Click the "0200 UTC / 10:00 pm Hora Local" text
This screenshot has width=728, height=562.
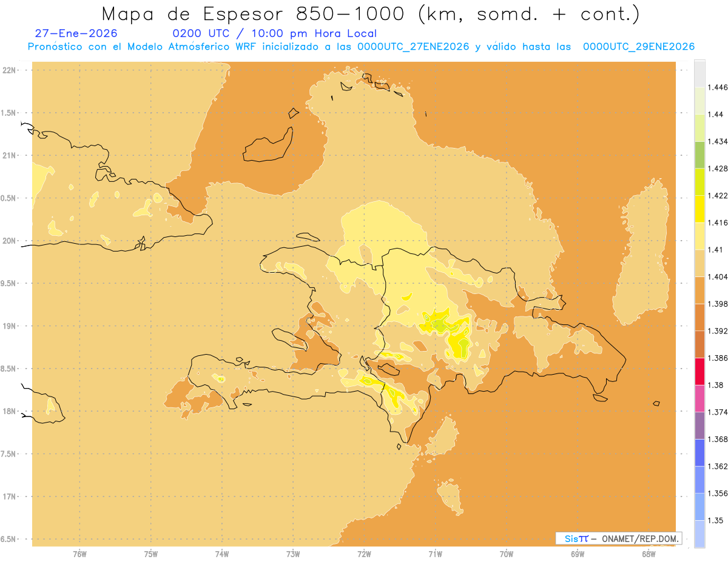tap(275, 33)
